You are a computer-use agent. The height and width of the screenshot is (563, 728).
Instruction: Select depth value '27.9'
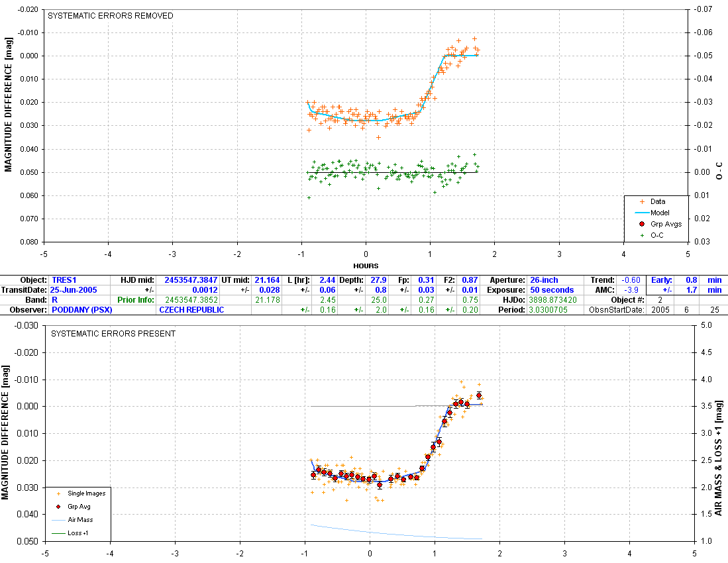378,280
